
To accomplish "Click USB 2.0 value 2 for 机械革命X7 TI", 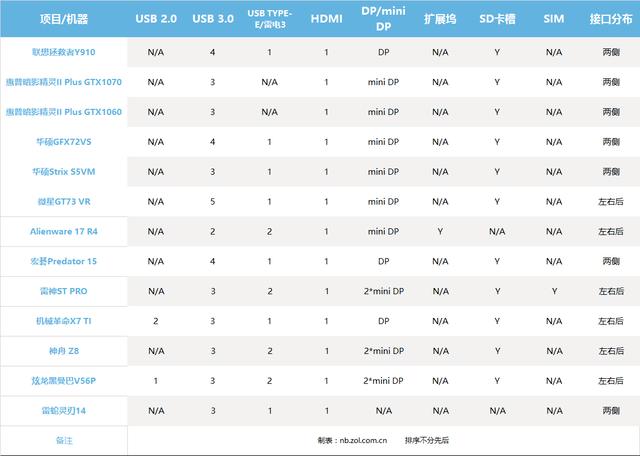I will tap(156, 321).
